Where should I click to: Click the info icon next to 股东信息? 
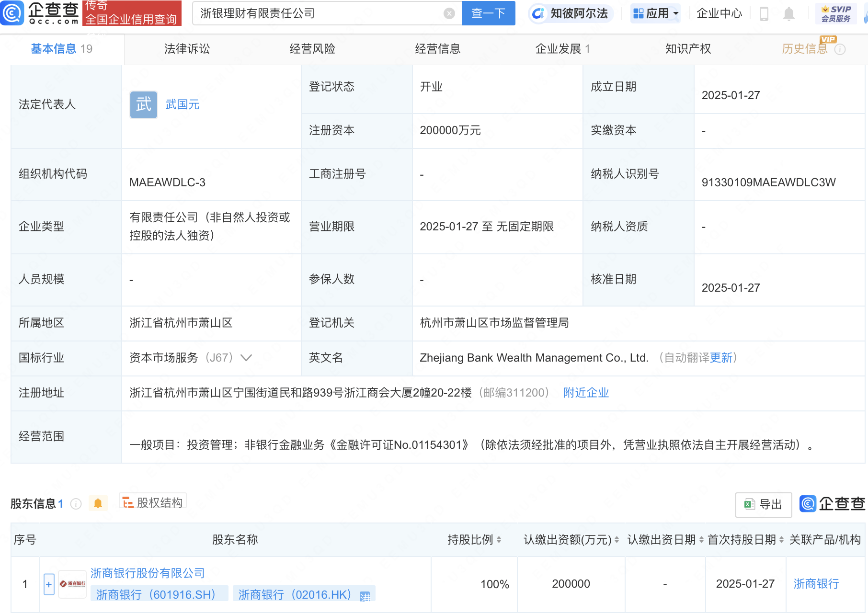point(76,504)
